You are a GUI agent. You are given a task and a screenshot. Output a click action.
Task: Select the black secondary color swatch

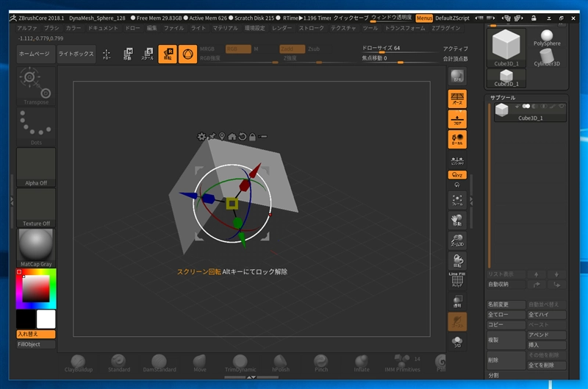click(x=26, y=319)
